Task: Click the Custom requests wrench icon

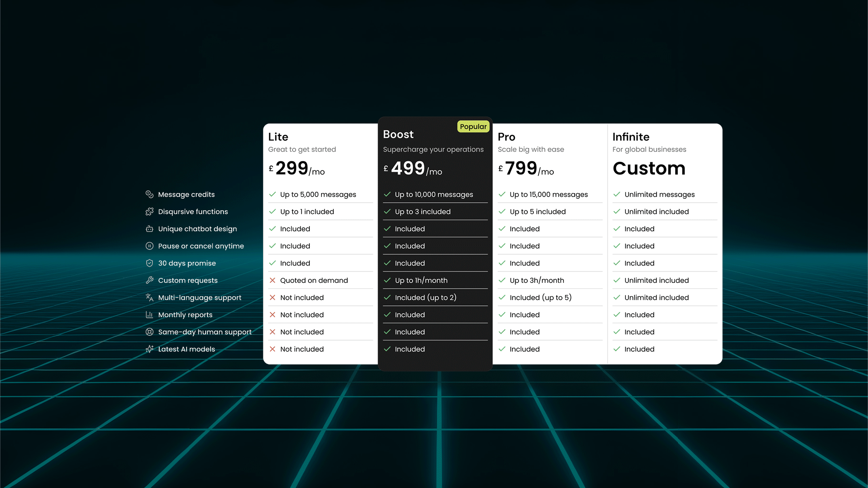Action: pos(149,280)
